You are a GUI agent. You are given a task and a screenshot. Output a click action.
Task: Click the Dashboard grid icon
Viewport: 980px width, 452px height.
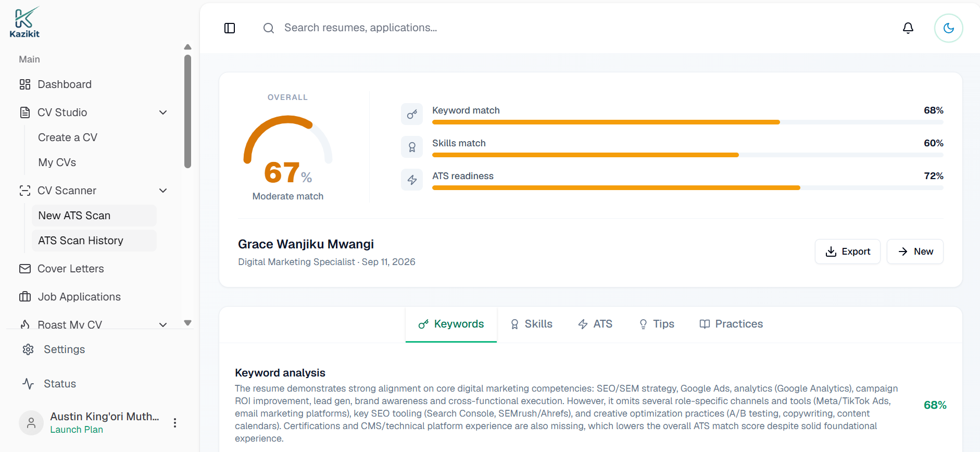tap(25, 84)
